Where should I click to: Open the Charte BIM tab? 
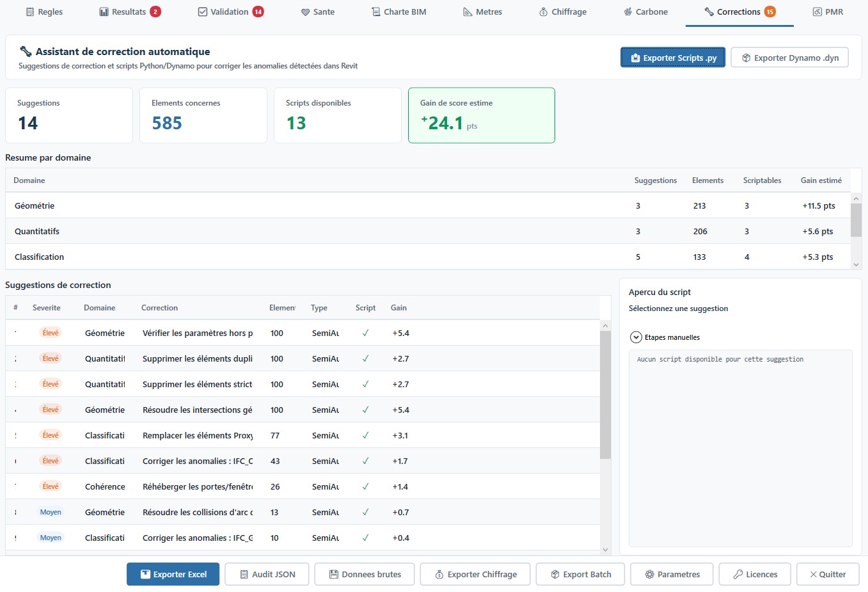(399, 12)
